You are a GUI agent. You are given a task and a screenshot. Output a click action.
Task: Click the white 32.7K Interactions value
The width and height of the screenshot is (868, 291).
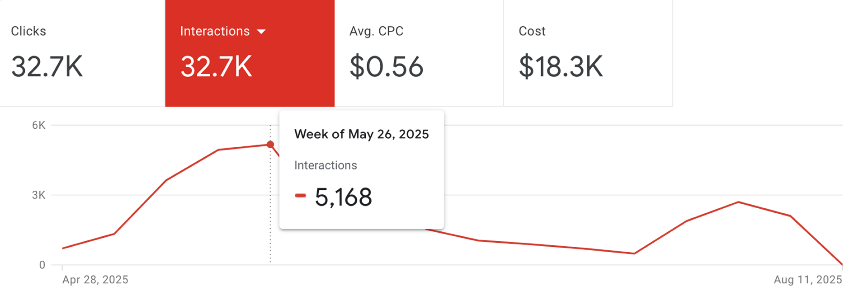click(216, 67)
